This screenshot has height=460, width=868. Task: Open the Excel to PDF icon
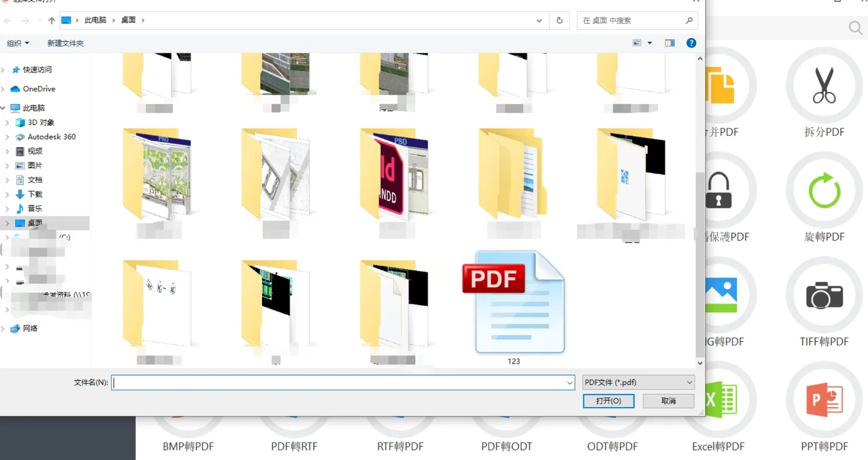(721, 400)
